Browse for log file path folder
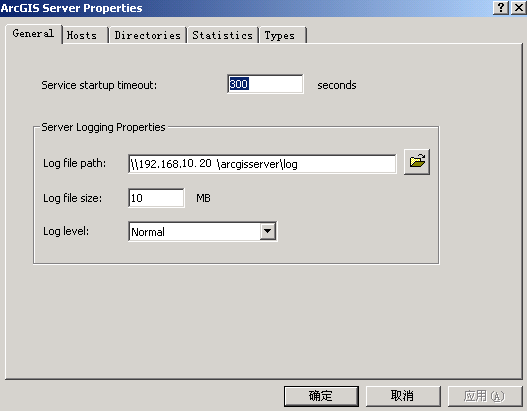 tap(417, 162)
